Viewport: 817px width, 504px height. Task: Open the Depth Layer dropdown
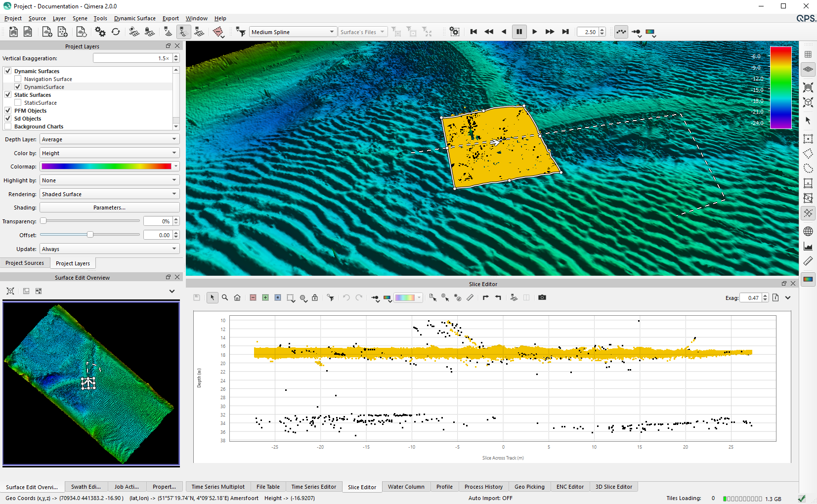[x=109, y=139]
